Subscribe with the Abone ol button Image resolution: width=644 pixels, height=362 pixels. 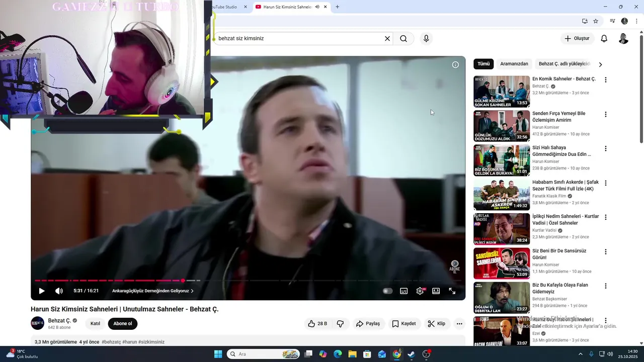(123, 324)
